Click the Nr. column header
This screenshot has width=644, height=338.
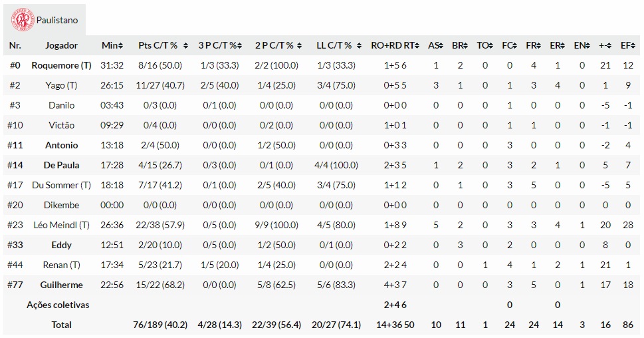coord(15,45)
